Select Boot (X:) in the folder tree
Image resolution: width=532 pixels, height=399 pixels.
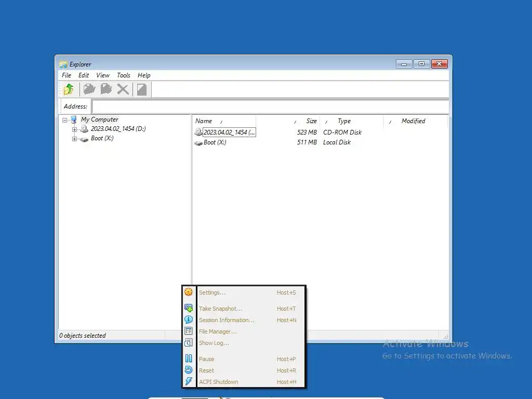click(x=102, y=138)
